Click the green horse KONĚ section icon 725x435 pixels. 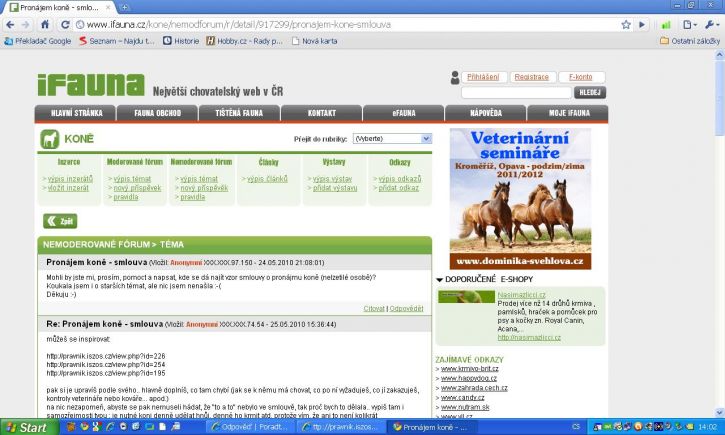tap(49, 139)
